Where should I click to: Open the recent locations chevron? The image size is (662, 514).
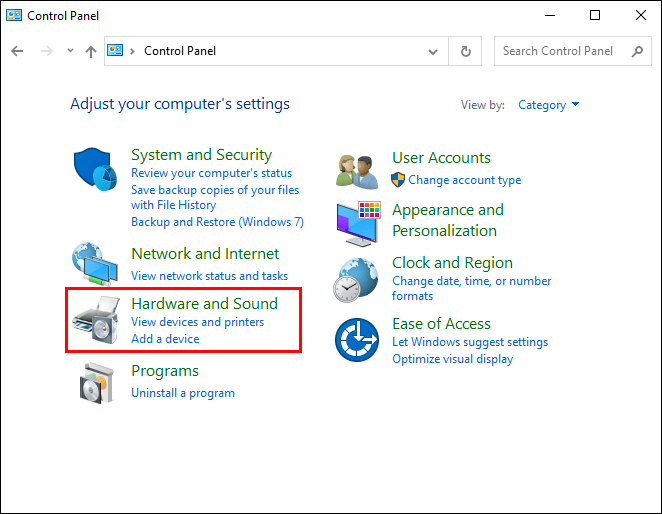pyautogui.click(x=70, y=51)
